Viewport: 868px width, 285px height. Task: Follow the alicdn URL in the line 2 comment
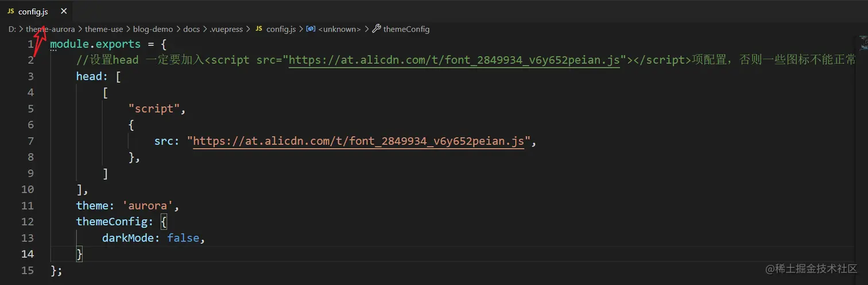(454, 60)
